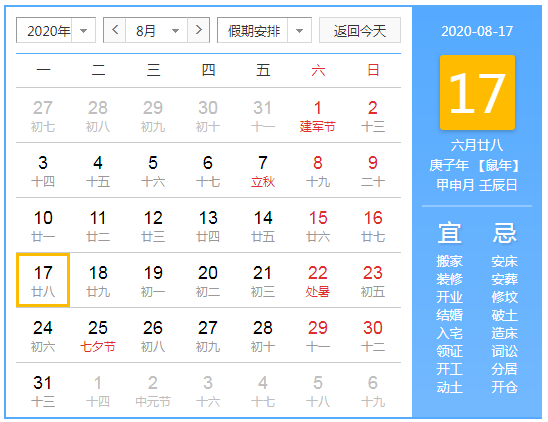Open the 2020年 year dropdown
This screenshot has width=548, height=422.
(x=56, y=30)
